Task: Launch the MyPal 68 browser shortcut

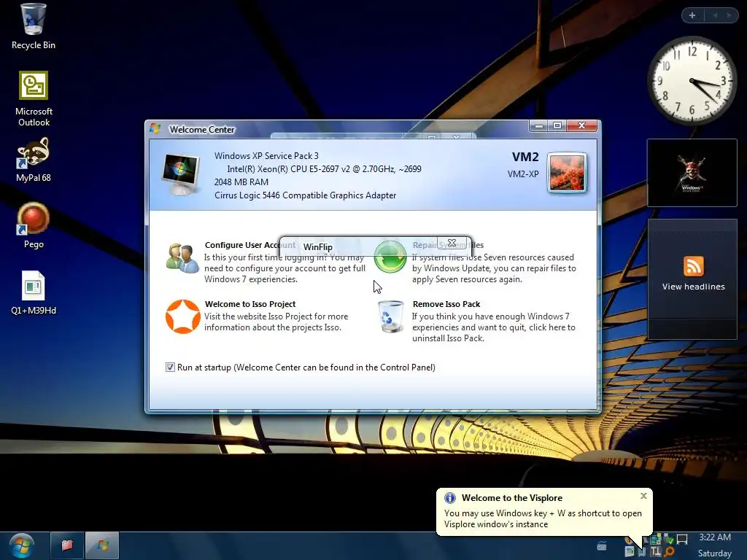Action: (x=34, y=160)
